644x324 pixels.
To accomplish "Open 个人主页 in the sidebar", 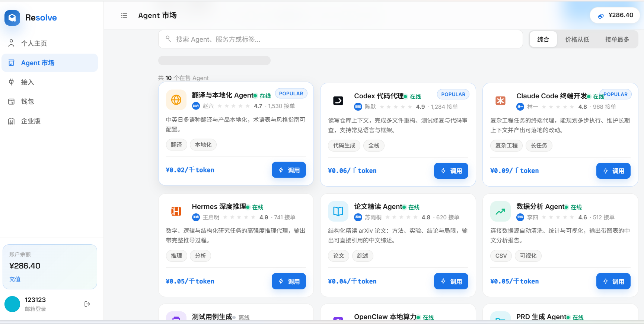I will [50, 43].
